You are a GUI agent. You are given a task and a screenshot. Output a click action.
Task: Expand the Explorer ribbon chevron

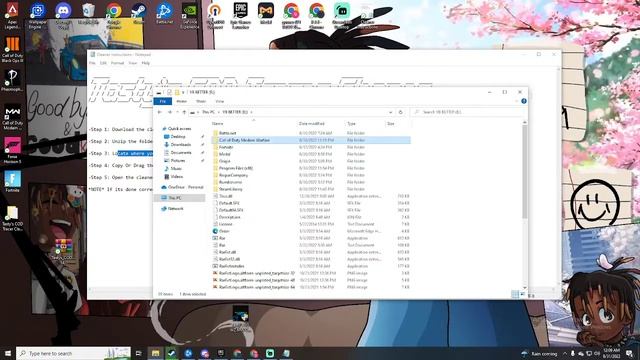pyautogui.click(x=516, y=101)
